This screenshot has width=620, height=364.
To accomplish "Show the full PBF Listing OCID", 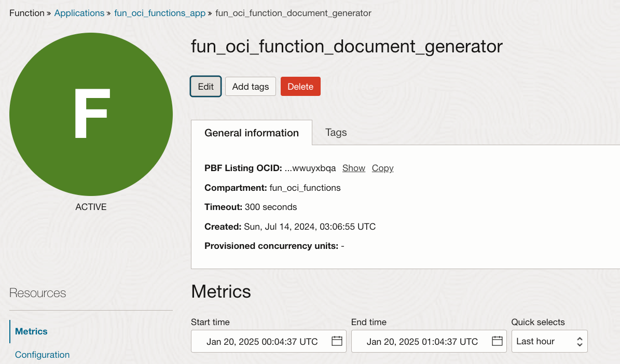I will 354,168.
